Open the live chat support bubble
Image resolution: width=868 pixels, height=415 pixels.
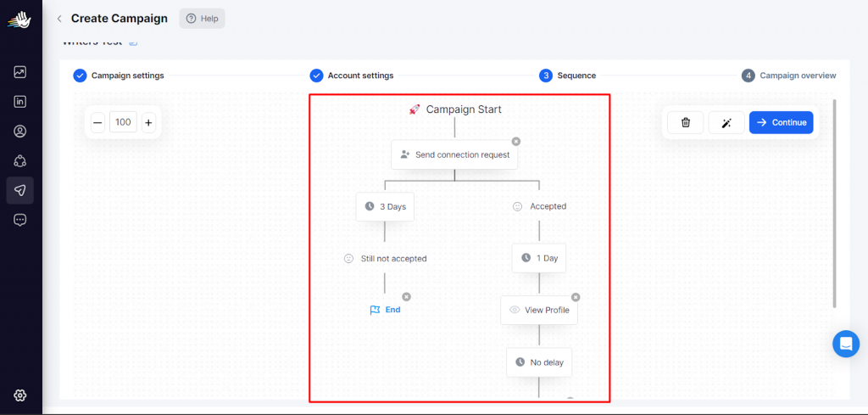point(846,344)
